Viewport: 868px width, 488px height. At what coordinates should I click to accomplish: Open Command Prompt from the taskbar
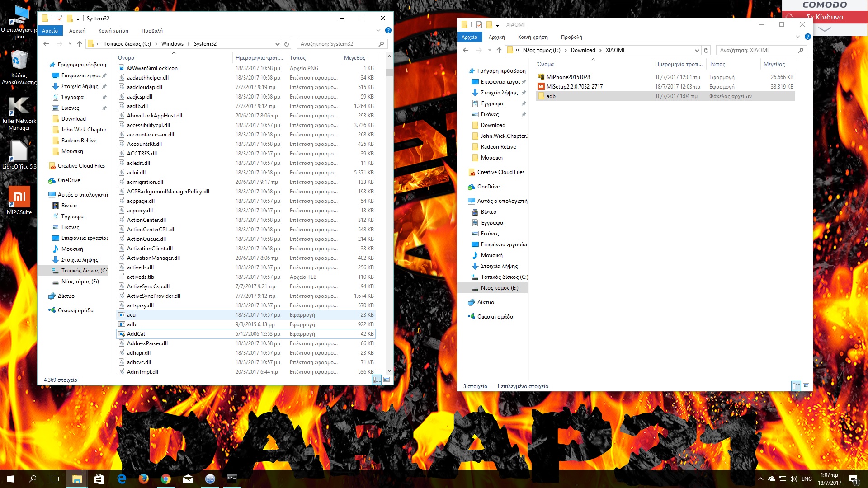coord(232,479)
